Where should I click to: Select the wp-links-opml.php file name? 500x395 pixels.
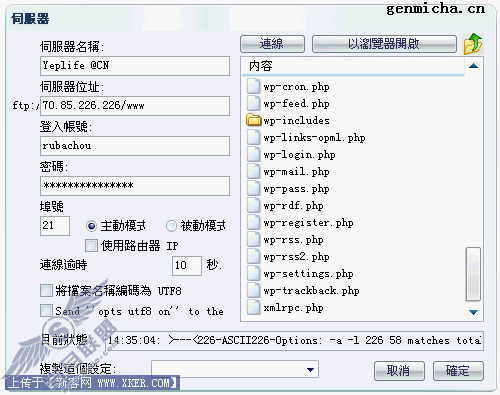coord(314,138)
